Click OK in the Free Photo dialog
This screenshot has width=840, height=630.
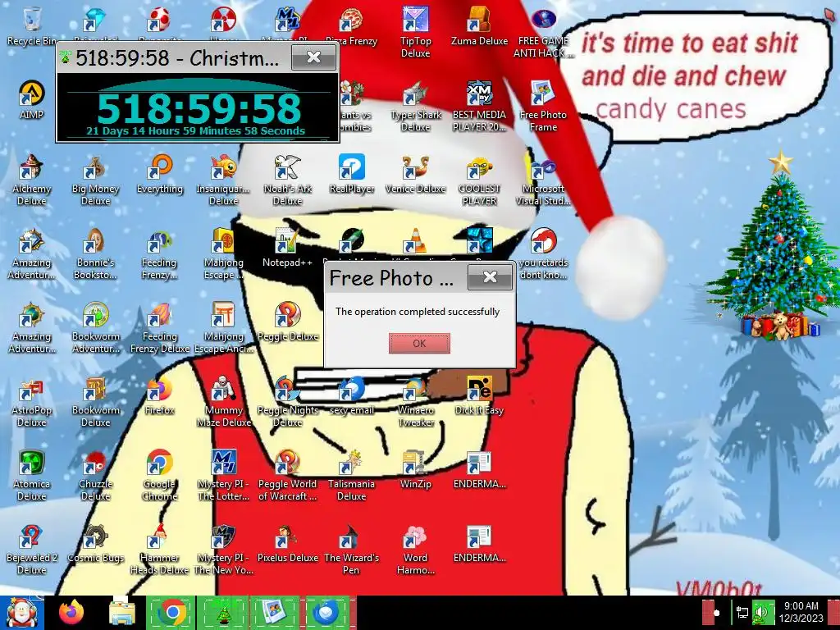click(419, 344)
